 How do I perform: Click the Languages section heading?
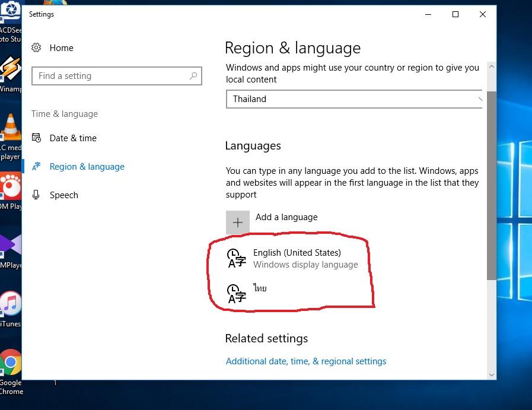tap(253, 146)
